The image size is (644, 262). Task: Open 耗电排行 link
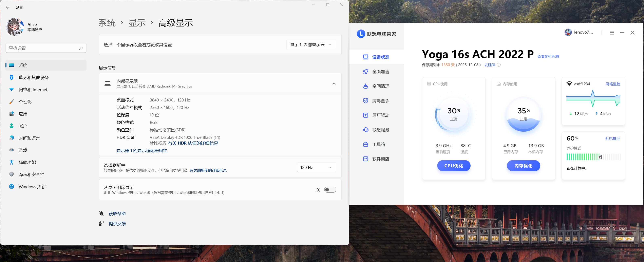pyautogui.click(x=612, y=138)
